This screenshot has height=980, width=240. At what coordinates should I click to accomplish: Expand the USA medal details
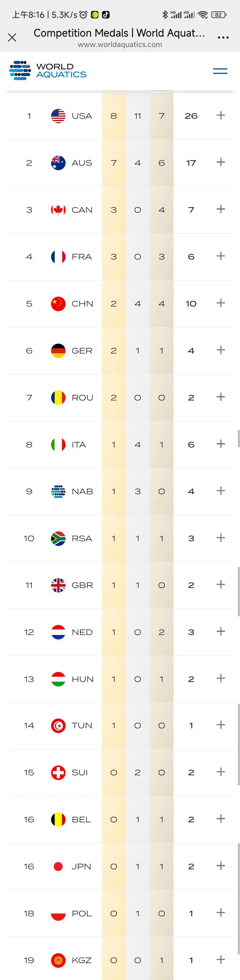(x=221, y=115)
